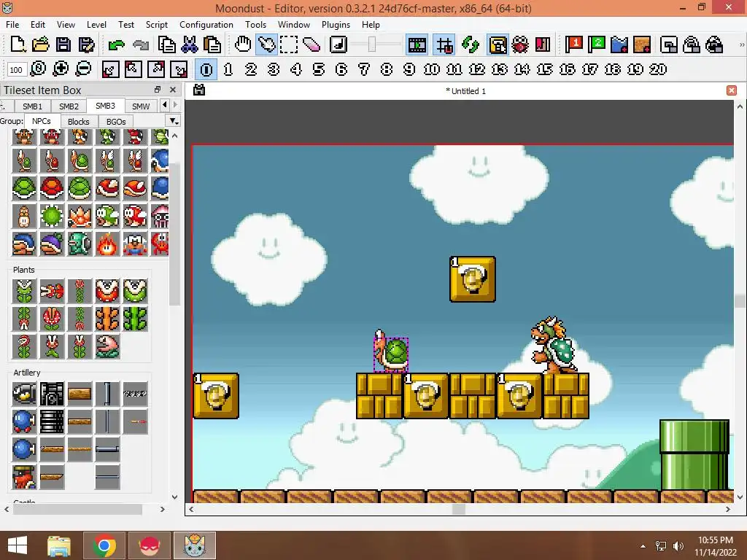Undo the last action
This screenshot has height=560, width=747.
[x=116, y=45]
